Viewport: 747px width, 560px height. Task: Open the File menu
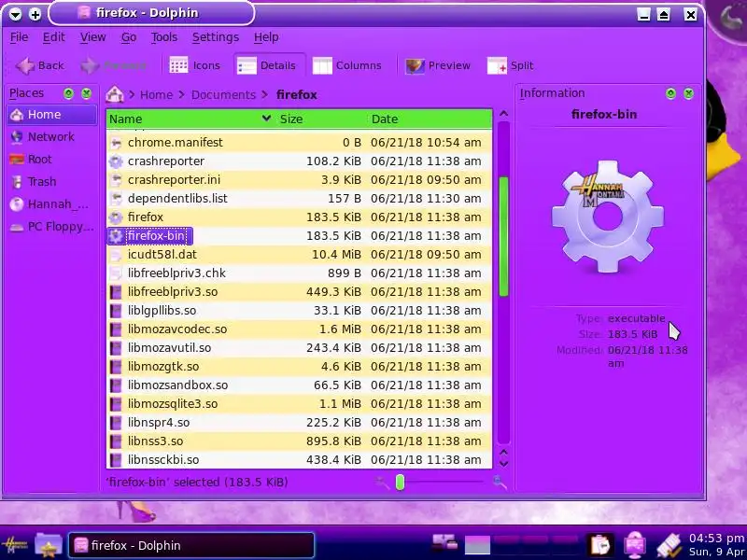[x=19, y=37]
